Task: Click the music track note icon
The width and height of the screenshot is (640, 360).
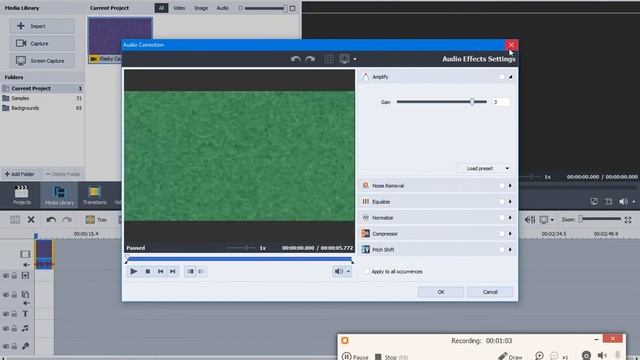Action: (x=25, y=328)
